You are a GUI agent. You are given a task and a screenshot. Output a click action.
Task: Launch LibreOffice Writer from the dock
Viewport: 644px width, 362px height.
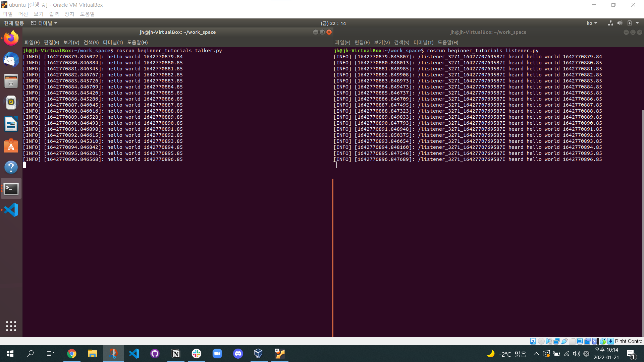(x=11, y=124)
